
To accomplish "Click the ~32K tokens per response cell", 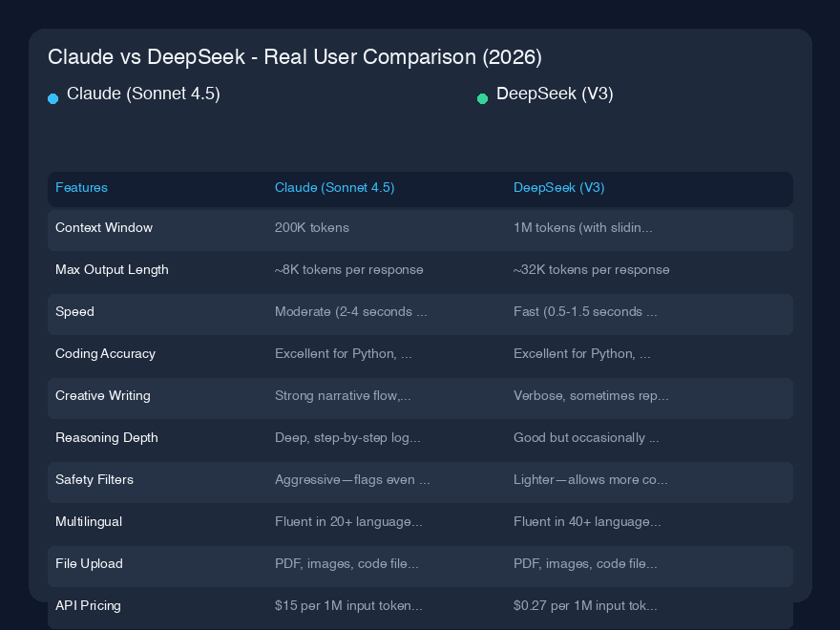I will tap(592, 269).
